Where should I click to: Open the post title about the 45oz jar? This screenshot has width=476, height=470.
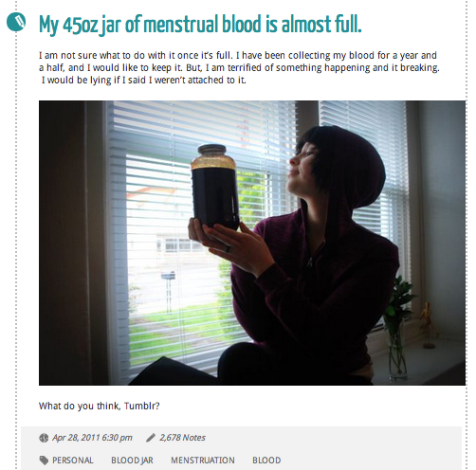pos(200,25)
